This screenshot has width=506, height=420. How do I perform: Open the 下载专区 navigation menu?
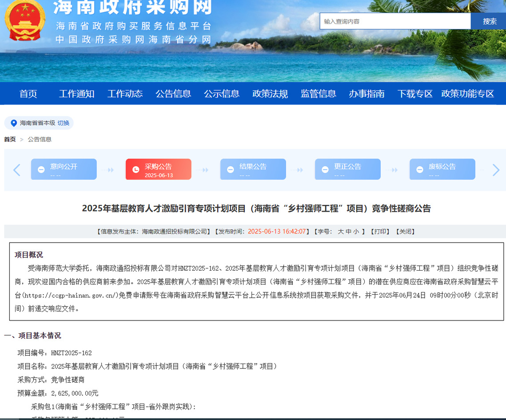(x=414, y=94)
